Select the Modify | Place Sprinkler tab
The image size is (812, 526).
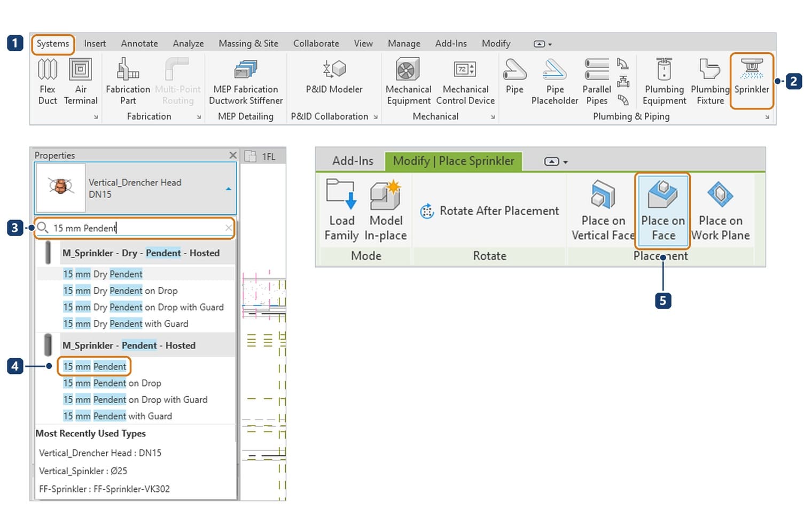pos(454,161)
